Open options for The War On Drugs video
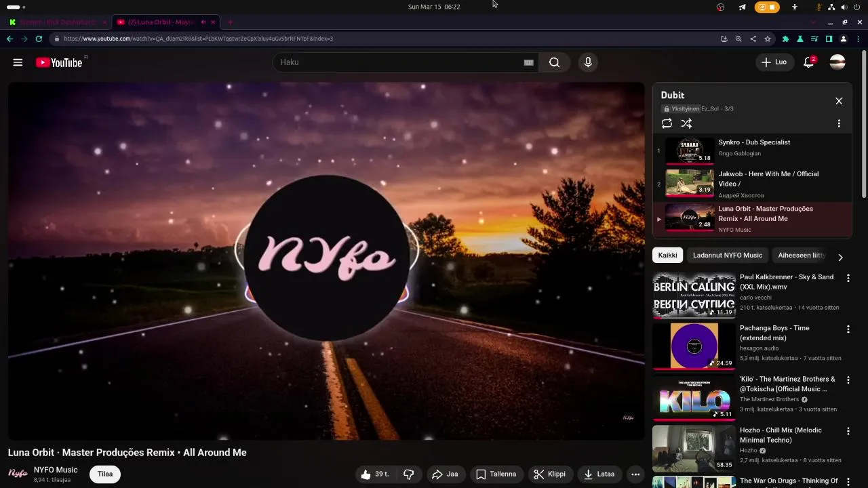This screenshot has height=488, width=868. (x=848, y=481)
